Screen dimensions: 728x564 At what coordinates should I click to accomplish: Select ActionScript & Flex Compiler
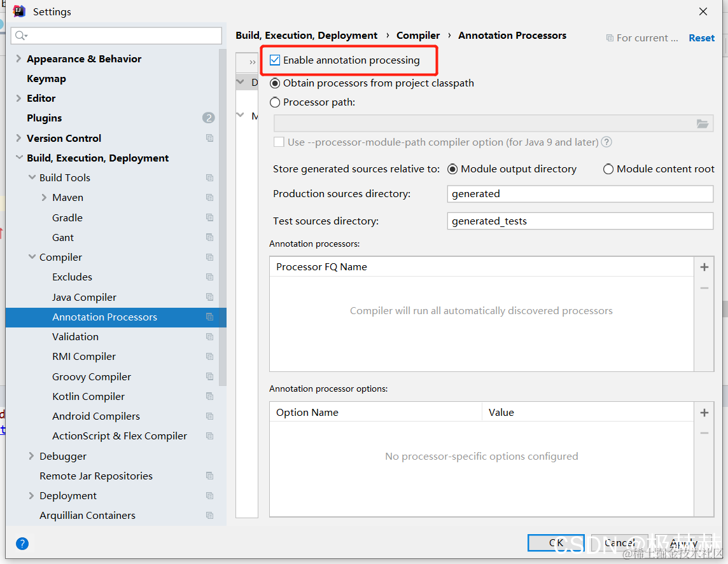point(120,436)
